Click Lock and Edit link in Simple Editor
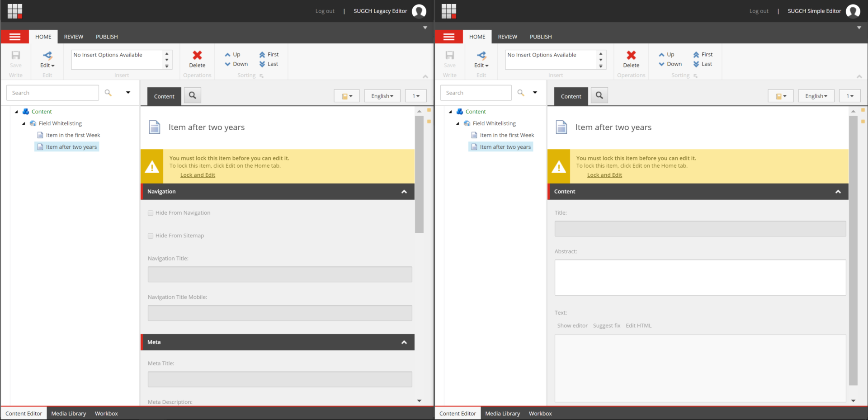868x420 pixels. [x=604, y=175]
